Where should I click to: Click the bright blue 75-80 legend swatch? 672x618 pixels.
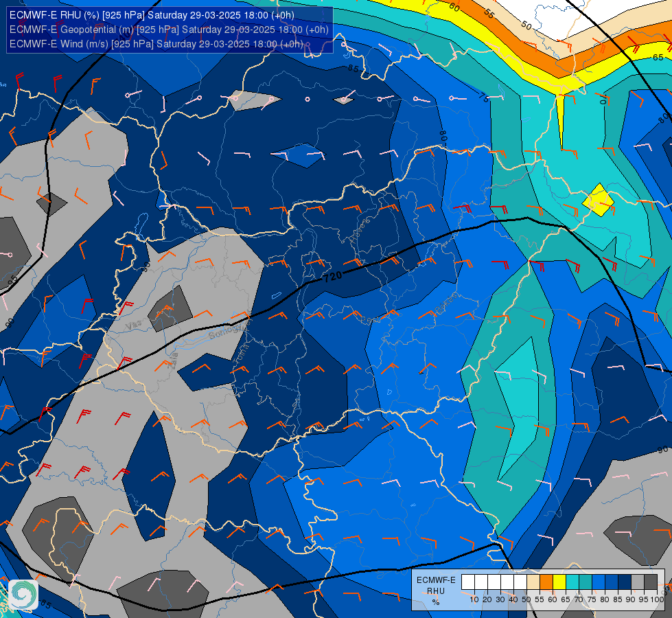tap(599, 582)
